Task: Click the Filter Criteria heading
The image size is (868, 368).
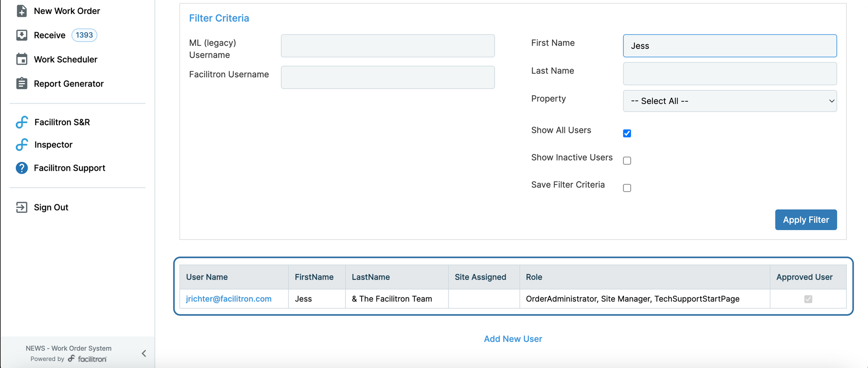Action: 219,18
